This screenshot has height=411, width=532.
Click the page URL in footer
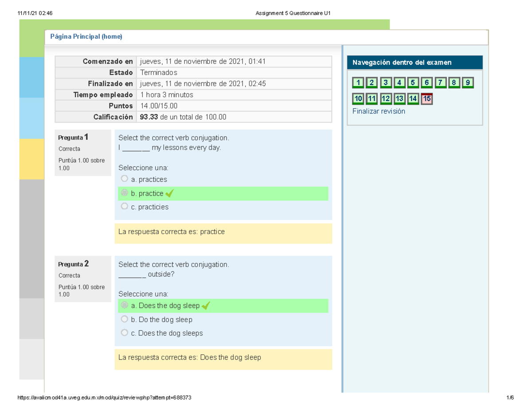[104, 398]
